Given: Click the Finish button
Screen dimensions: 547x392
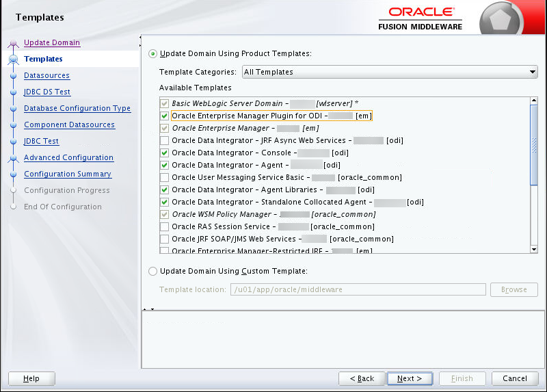Looking at the screenshot, I should [x=462, y=378].
